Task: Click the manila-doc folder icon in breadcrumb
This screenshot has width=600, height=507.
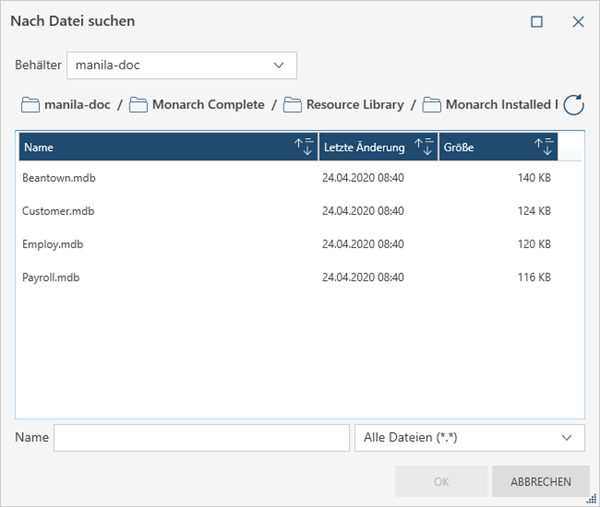Action: tap(30, 104)
